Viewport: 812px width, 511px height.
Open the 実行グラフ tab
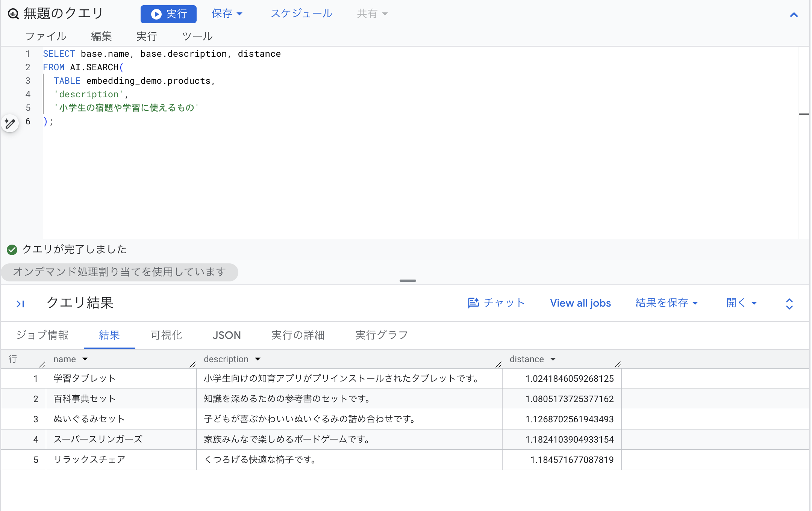(382, 335)
